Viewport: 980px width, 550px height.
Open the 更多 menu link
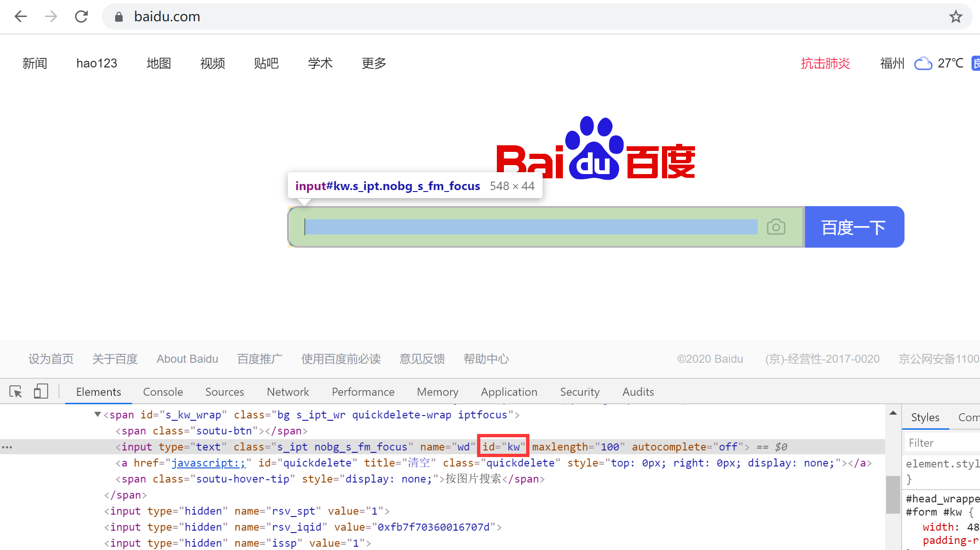point(374,63)
